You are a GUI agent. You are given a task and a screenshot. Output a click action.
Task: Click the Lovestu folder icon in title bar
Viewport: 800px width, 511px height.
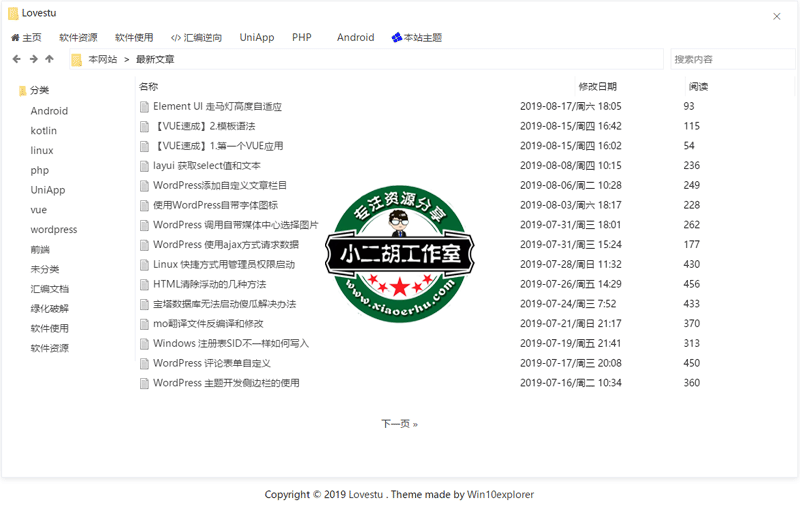point(13,15)
